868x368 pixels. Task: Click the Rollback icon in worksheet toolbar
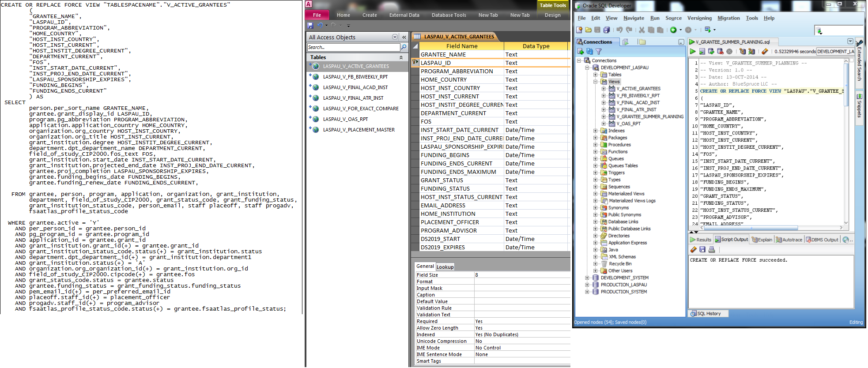tap(720, 52)
